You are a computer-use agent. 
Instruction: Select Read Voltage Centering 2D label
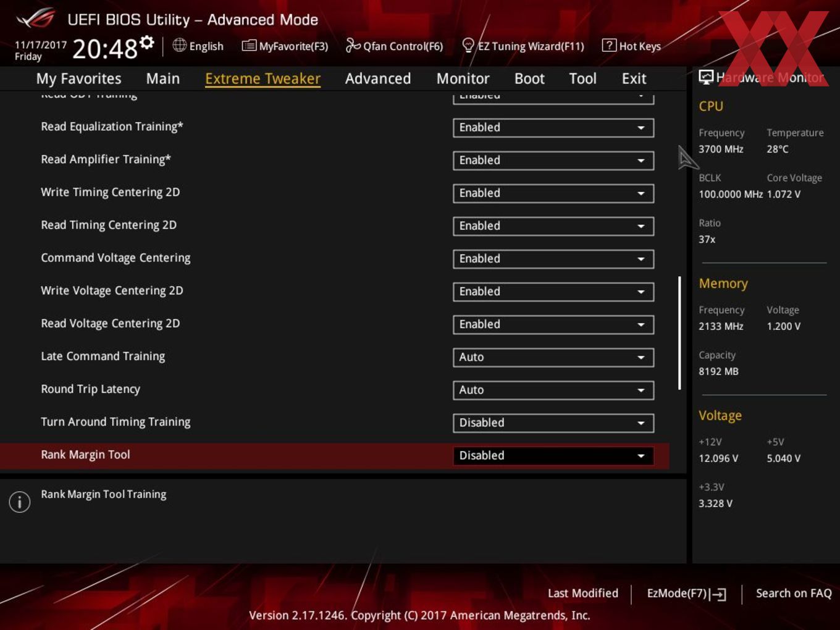coord(111,323)
